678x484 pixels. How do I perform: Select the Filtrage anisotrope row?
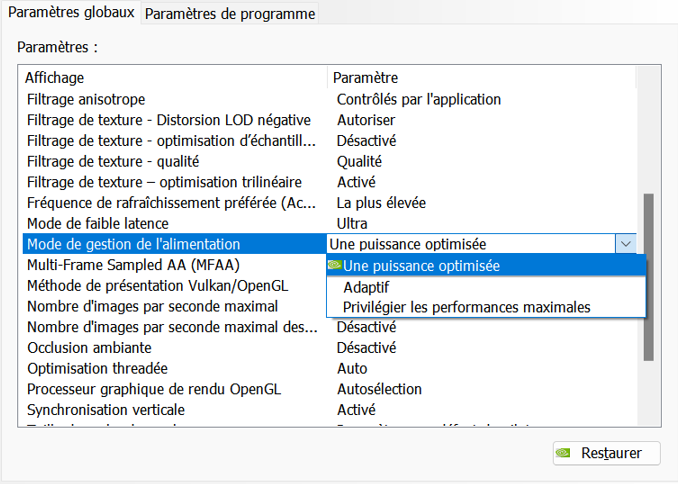pos(87,99)
